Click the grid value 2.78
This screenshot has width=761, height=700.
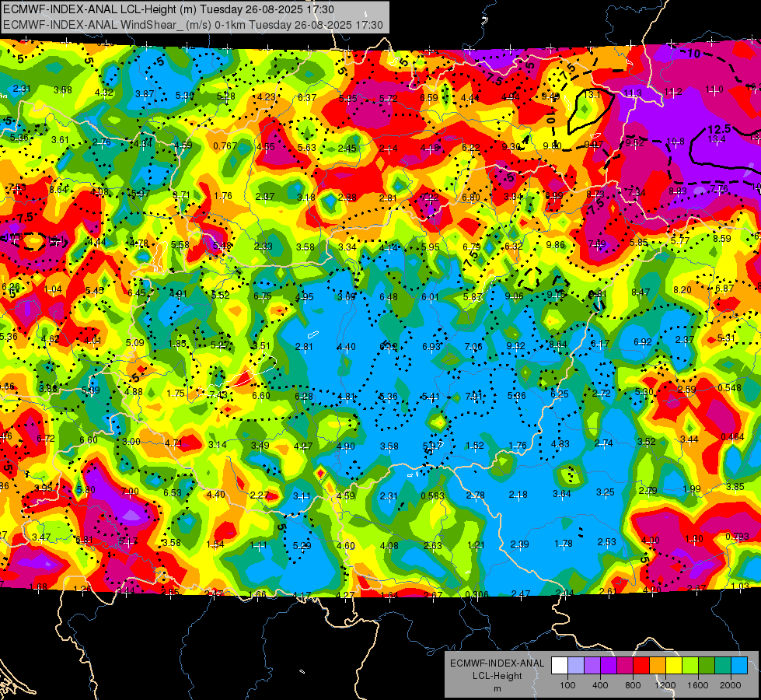[x=475, y=495]
